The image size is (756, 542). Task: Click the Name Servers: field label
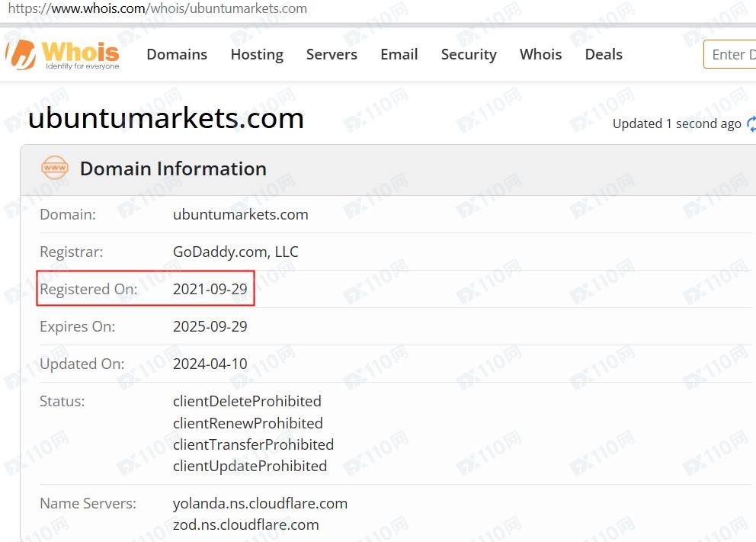[88, 503]
